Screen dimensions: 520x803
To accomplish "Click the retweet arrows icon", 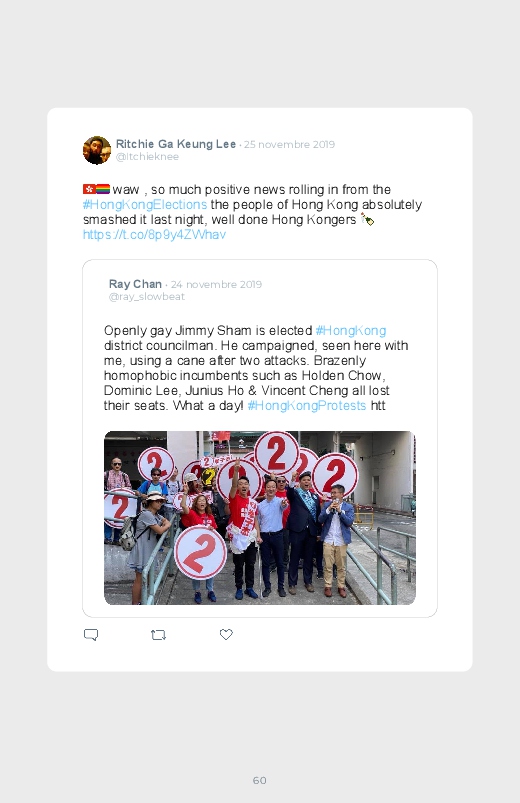I will (x=158, y=635).
